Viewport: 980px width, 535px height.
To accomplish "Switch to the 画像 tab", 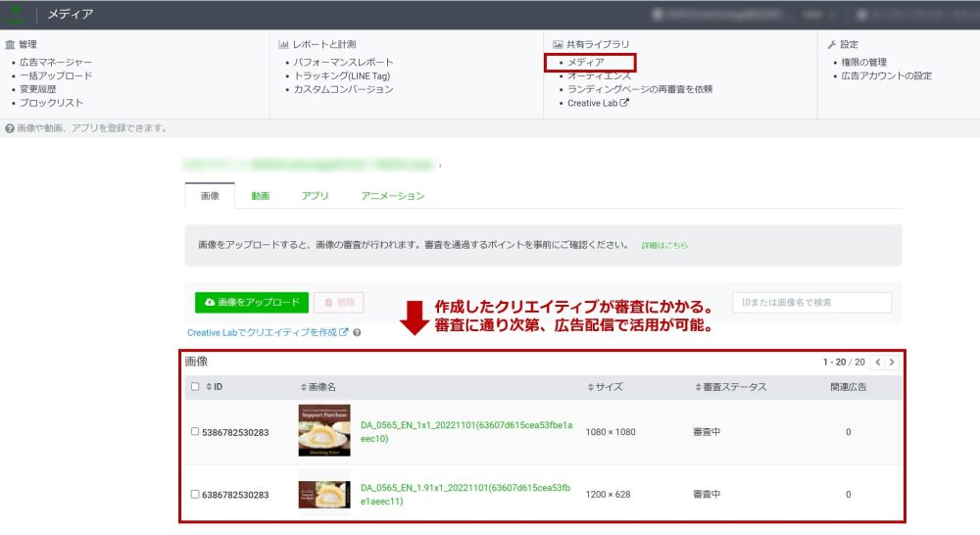I will pyautogui.click(x=210, y=196).
